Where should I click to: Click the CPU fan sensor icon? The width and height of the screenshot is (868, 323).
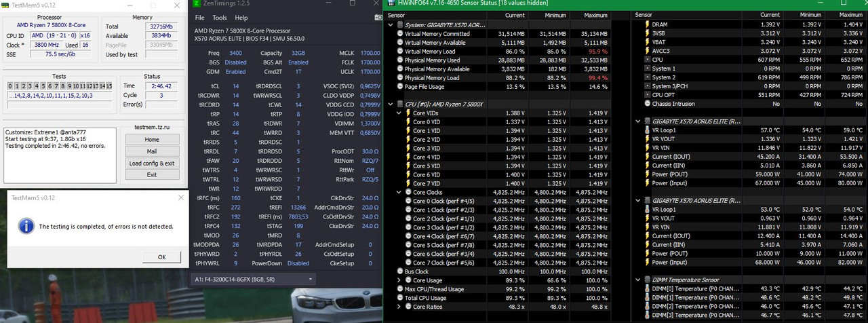[647, 60]
